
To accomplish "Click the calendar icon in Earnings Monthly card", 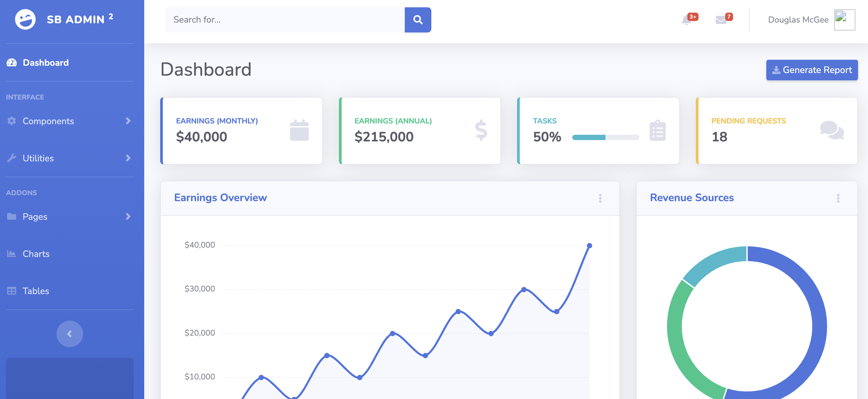I will pos(299,130).
